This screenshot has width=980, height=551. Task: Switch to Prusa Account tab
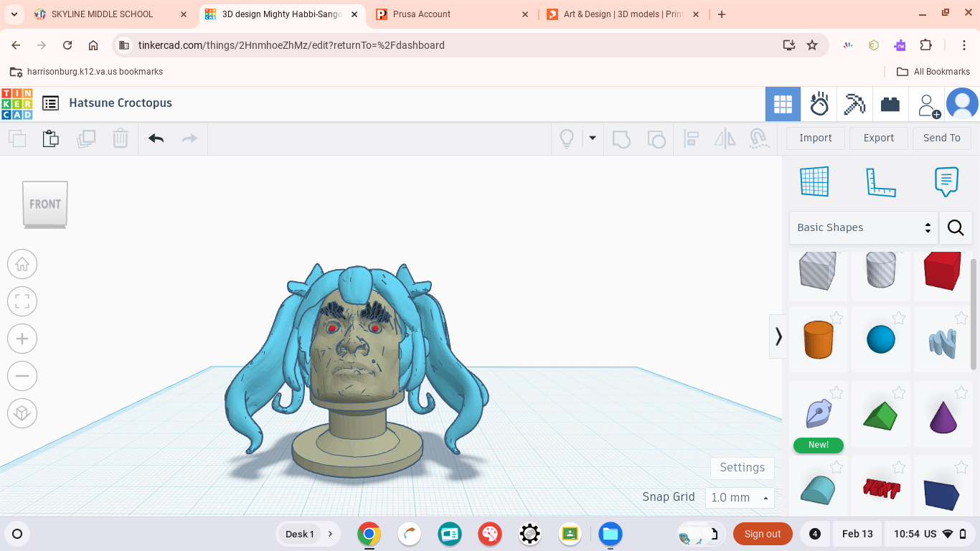pyautogui.click(x=453, y=14)
